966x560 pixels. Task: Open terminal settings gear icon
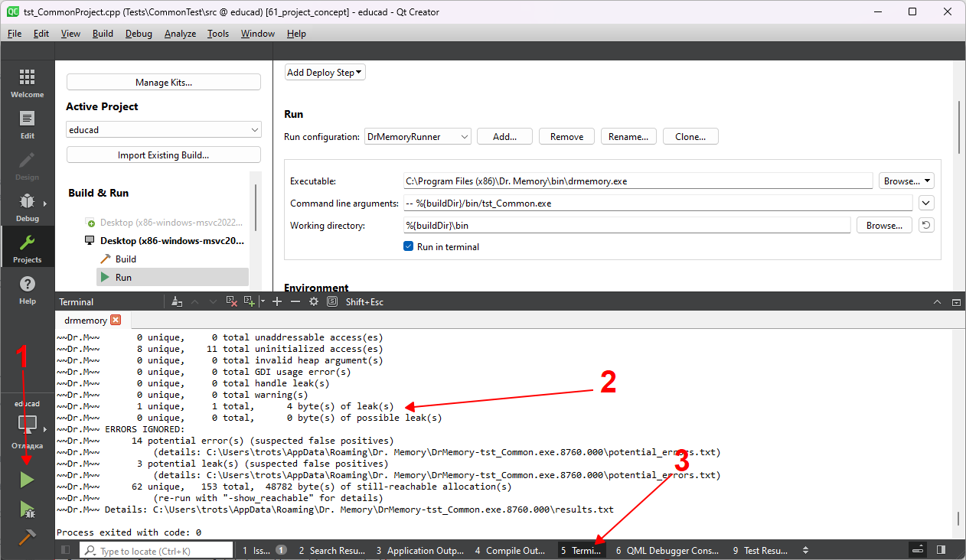tap(314, 302)
